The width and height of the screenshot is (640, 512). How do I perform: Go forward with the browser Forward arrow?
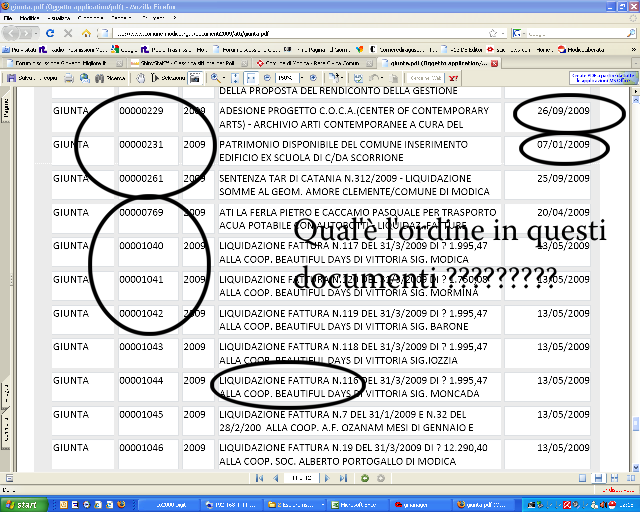[x=25, y=33]
